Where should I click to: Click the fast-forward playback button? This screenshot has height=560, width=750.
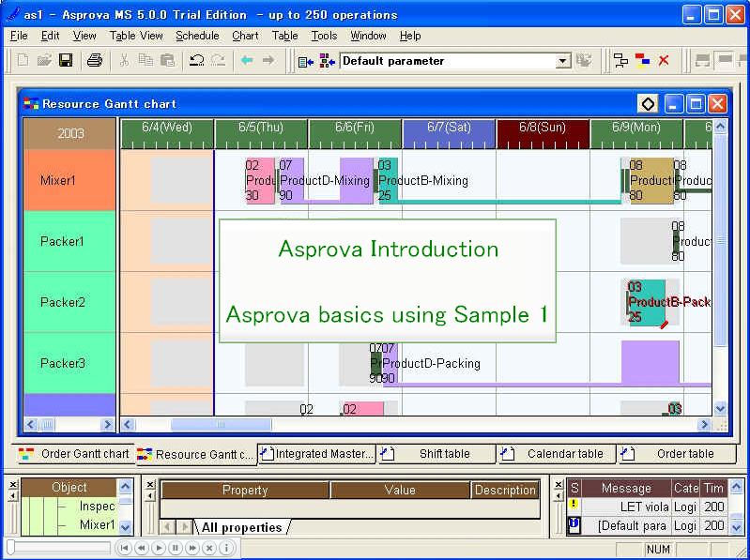click(192, 548)
